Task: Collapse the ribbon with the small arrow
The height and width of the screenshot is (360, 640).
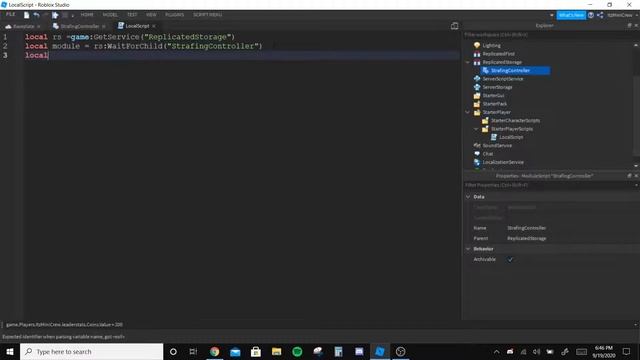Action: tap(552, 15)
